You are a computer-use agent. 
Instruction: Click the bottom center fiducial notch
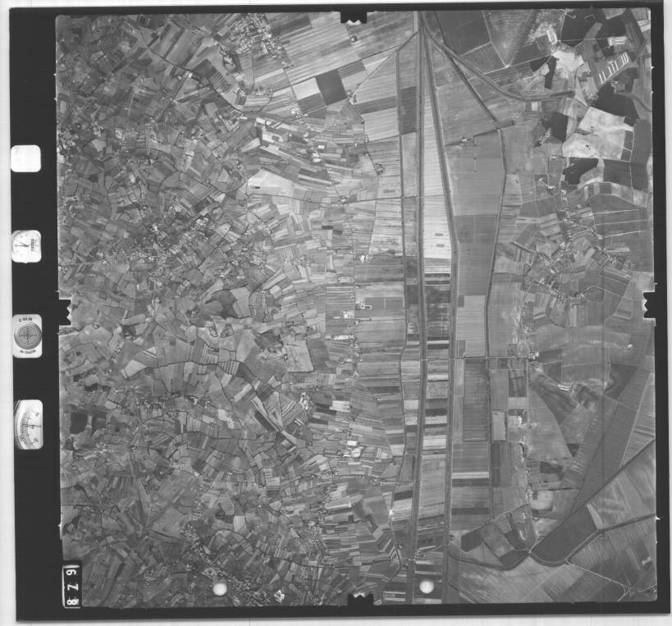pyautogui.click(x=359, y=599)
